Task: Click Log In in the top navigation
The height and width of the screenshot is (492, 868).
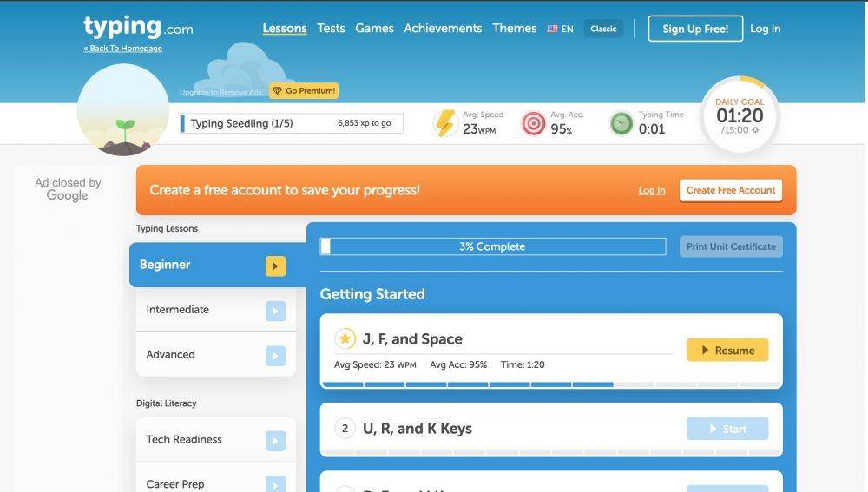Action: (x=765, y=29)
